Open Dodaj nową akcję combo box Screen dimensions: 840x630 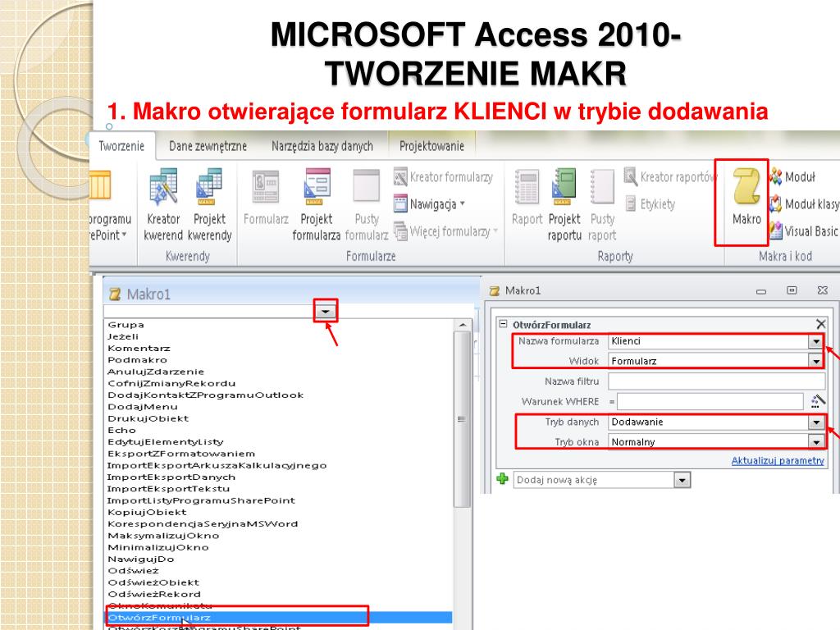pos(601,480)
